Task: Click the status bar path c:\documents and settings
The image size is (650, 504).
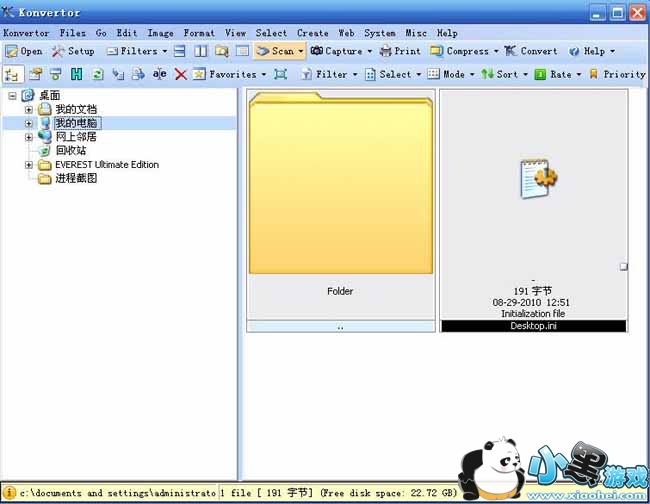Action: 118,493
